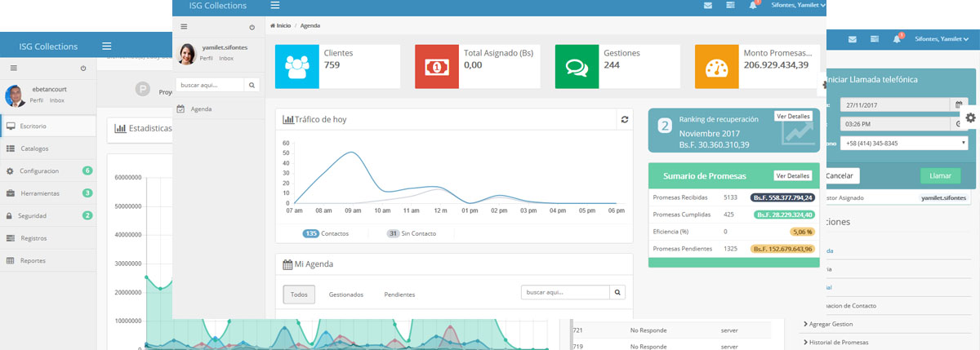980x350 pixels.
Task: Open Catalogos in the left sidebar
Action: (34, 148)
